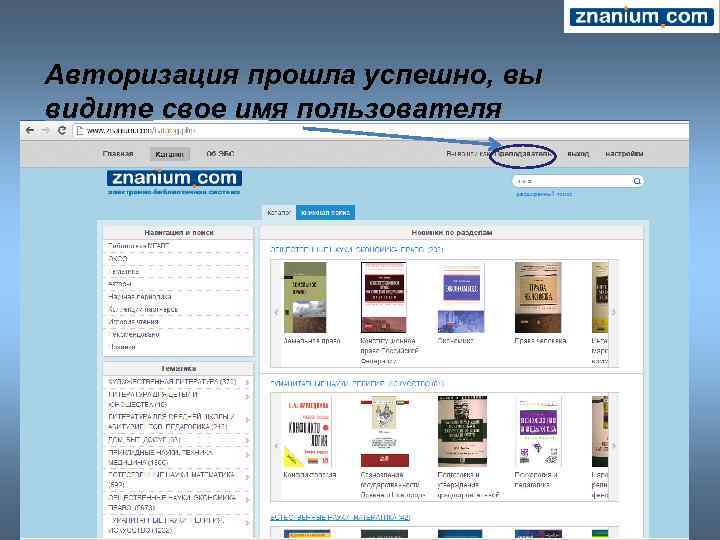Click the Земельное право title text
The image size is (720, 540).
tap(312, 340)
